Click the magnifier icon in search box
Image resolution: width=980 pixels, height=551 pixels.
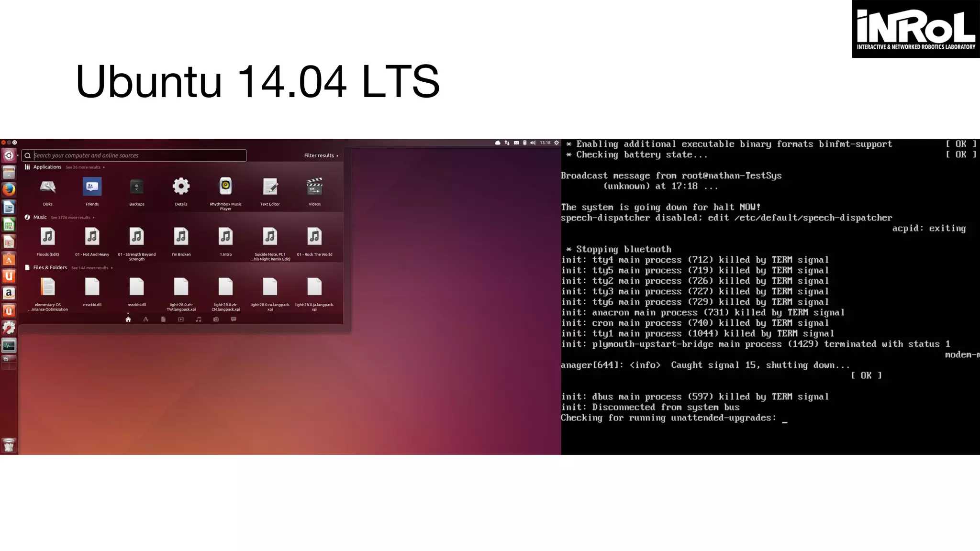pyautogui.click(x=28, y=155)
